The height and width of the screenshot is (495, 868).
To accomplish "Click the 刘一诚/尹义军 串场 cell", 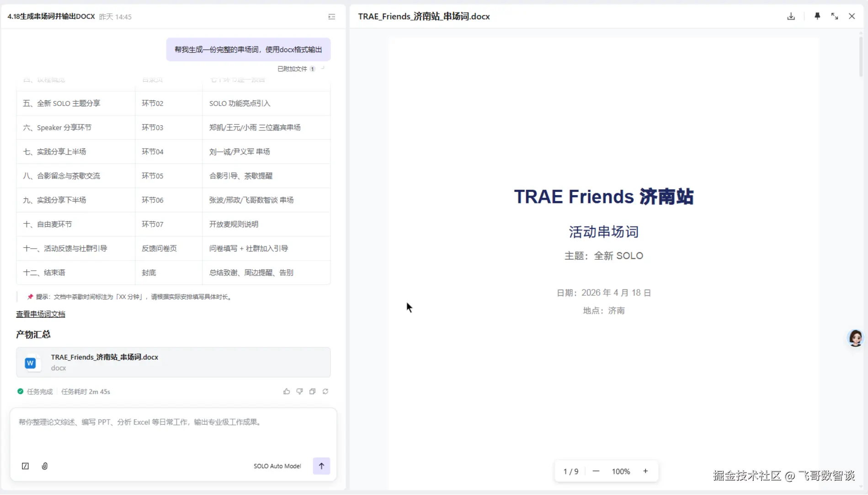I will (x=266, y=152).
